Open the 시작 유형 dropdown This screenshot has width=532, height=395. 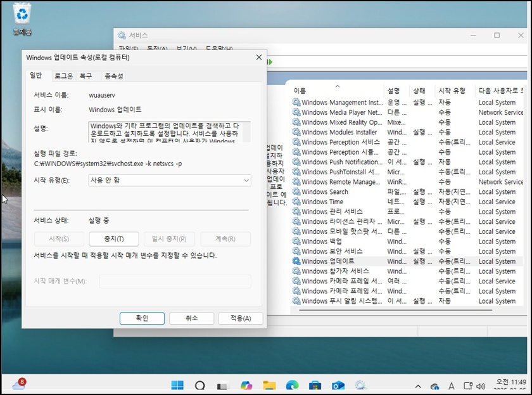170,180
